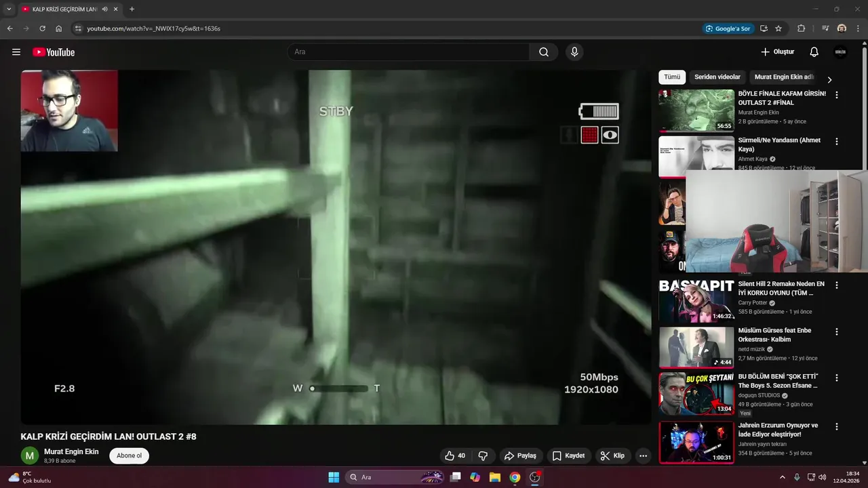Open File Explorer from the taskbar
Screen dimensions: 868x488
[495, 477]
